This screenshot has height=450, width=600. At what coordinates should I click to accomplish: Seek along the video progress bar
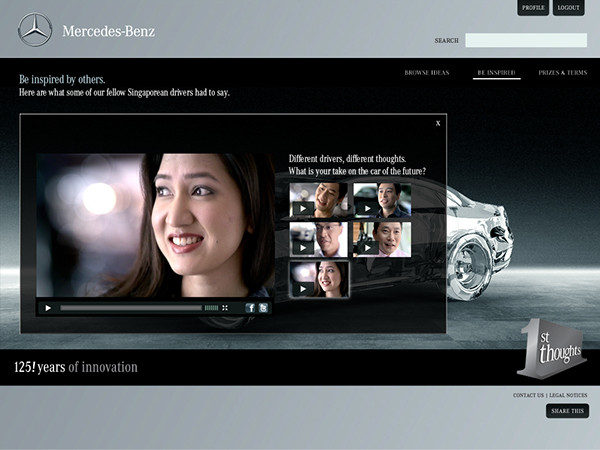[x=131, y=308]
